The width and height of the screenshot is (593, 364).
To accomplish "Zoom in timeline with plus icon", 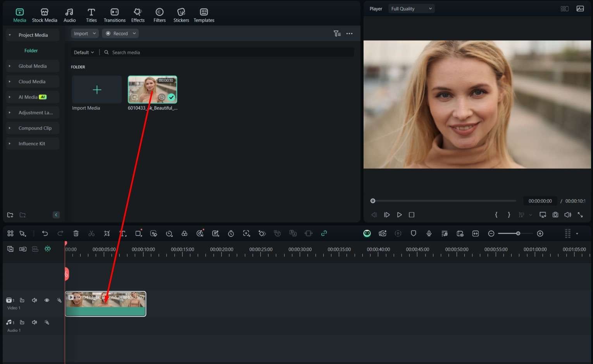I will (x=540, y=233).
